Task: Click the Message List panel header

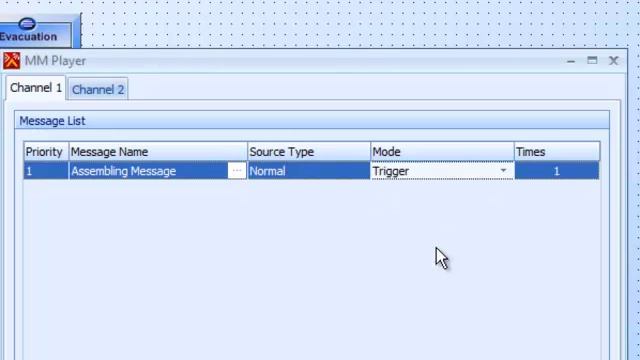Action: coord(312,121)
